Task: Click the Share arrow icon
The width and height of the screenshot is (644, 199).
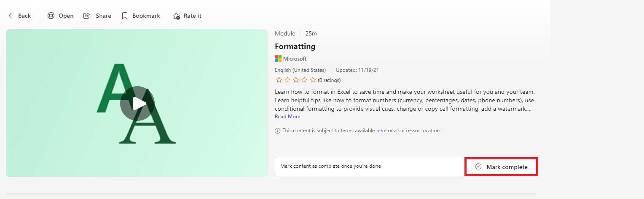Action: pyautogui.click(x=87, y=16)
